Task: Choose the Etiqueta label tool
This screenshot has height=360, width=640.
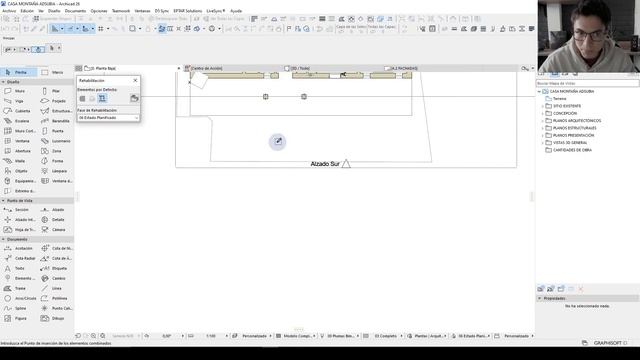Action: point(55,268)
